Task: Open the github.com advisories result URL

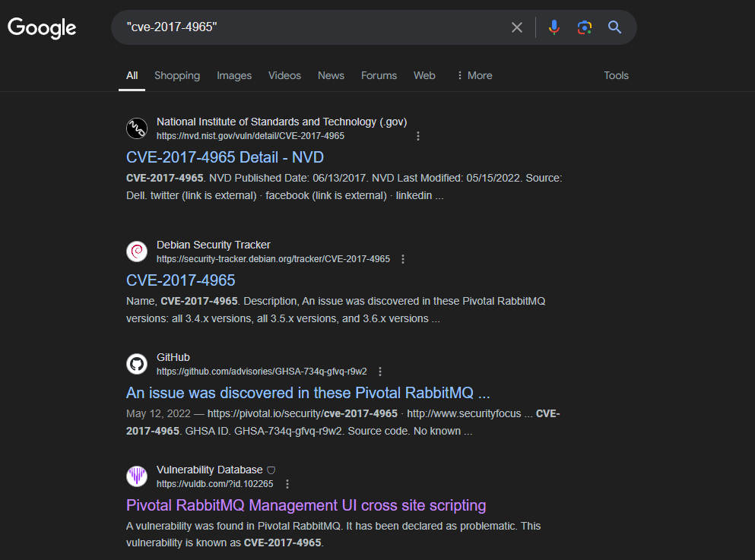Action: [x=262, y=372]
